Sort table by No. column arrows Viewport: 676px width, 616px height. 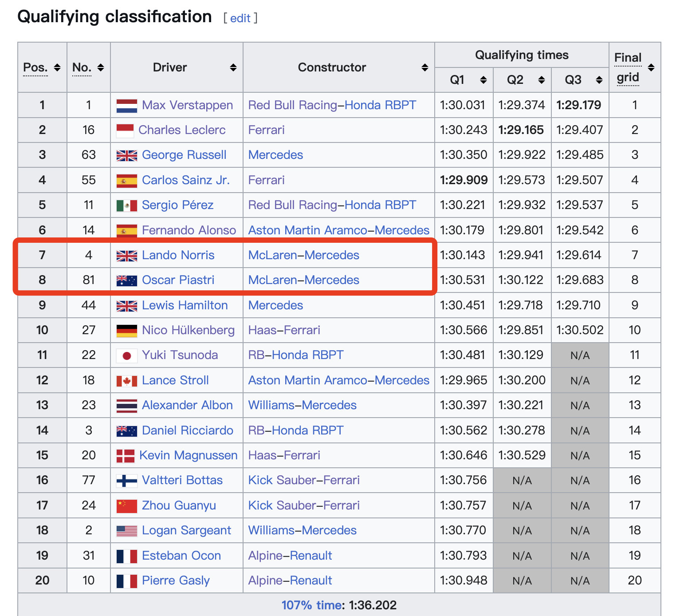tap(101, 67)
